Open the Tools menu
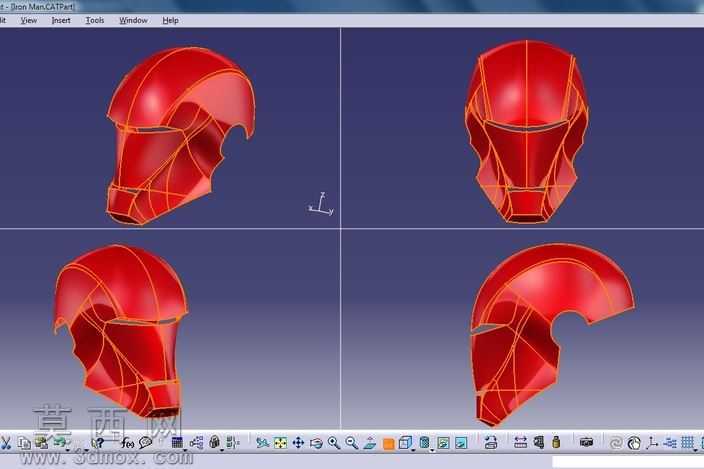 tap(95, 20)
